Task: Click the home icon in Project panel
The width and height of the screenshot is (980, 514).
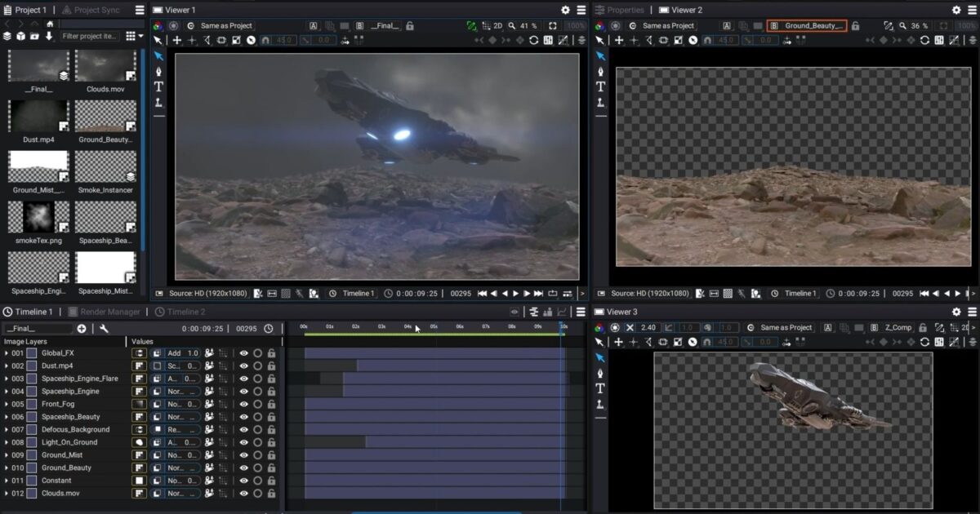Action: pyautogui.click(x=49, y=24)
